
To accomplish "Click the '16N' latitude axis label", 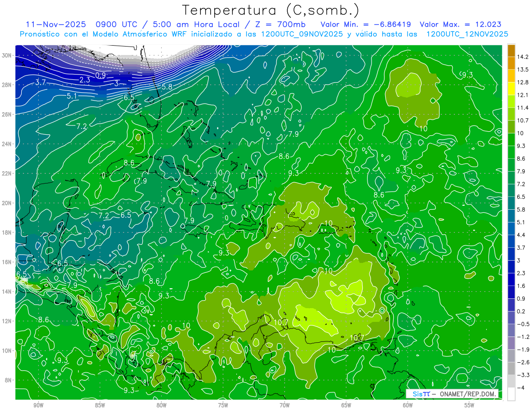I will [x=7, y=262].
